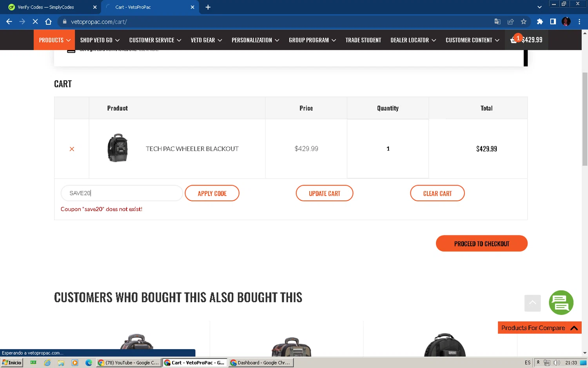This screenshot has width=588, height=368.
Task: Expand Products For Compare panel
Action: point(539,328)
